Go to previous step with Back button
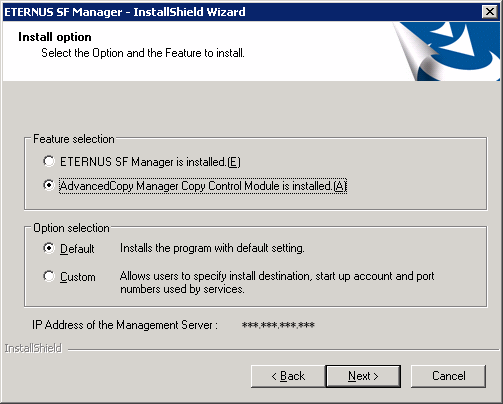503x404 pixels. (288, 376)
